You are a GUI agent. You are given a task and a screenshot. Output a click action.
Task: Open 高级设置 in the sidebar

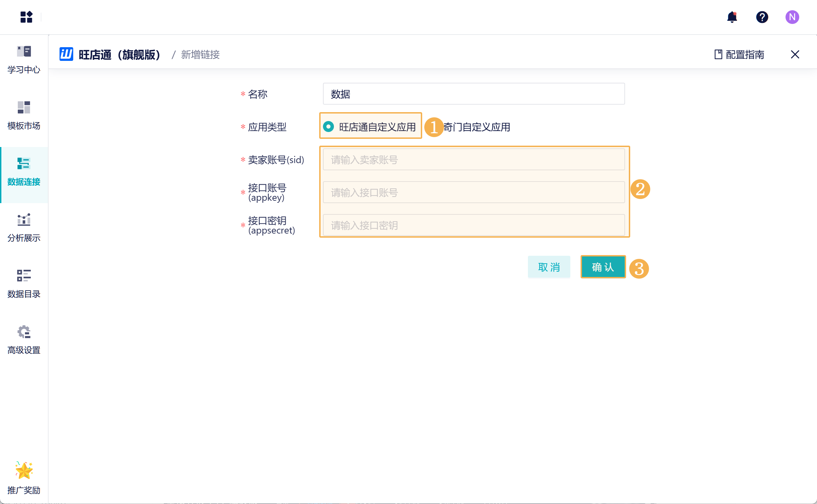(x=24, y=340)
